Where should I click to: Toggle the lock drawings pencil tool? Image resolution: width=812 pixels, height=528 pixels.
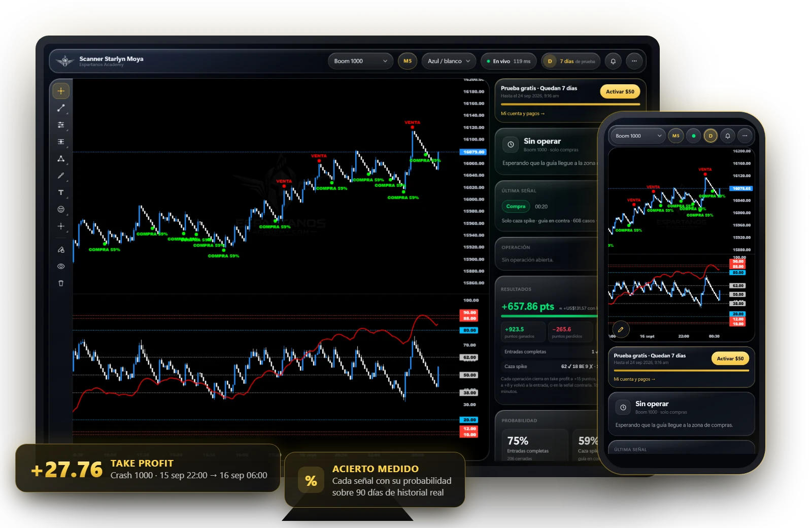coord(61,250)
